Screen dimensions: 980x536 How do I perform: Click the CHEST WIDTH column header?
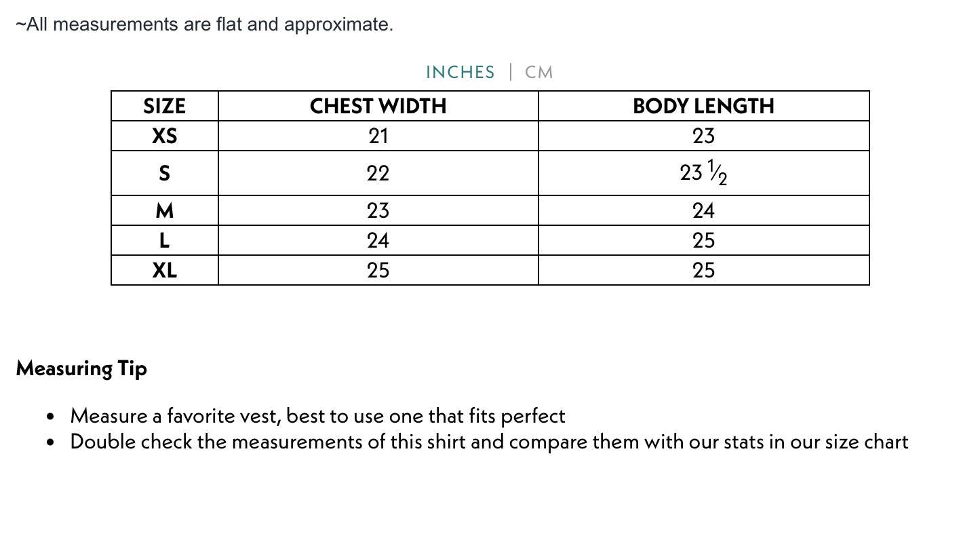(x=378, y=107)
